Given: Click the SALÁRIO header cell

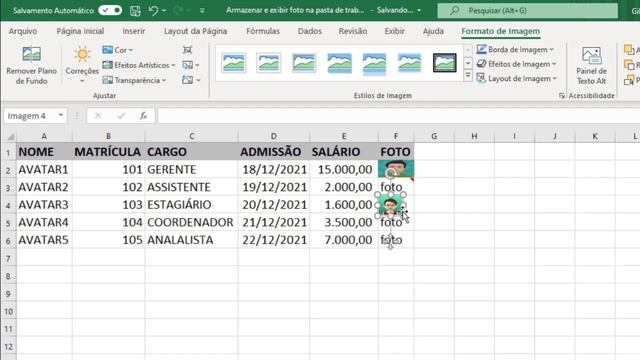Looking at the screenshot, I should 344,152.
